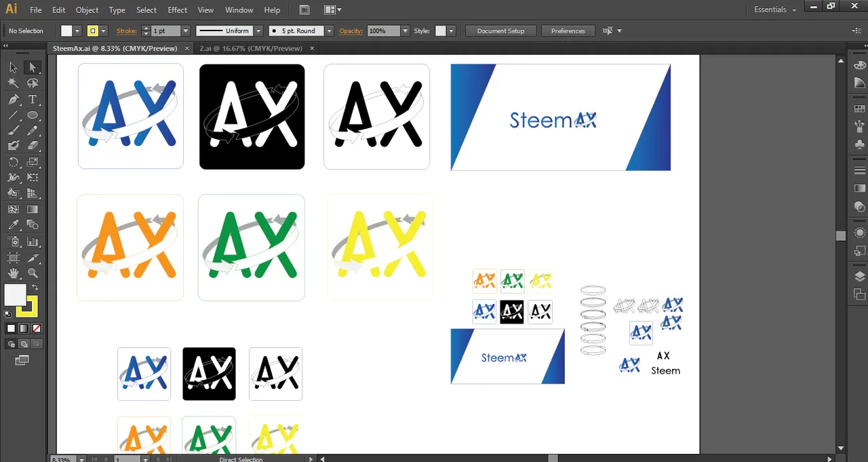The width and height of the screenshot is (868, 462).
Task: Enable Draw Inside mode
Action: (37, 344)
